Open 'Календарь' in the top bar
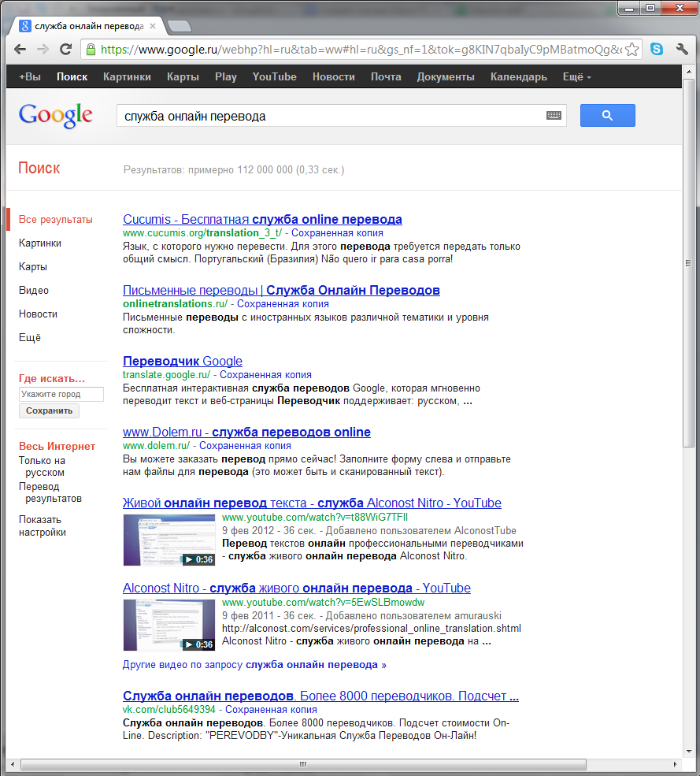Viewport: 700px width, 776px height. [519, 76]
